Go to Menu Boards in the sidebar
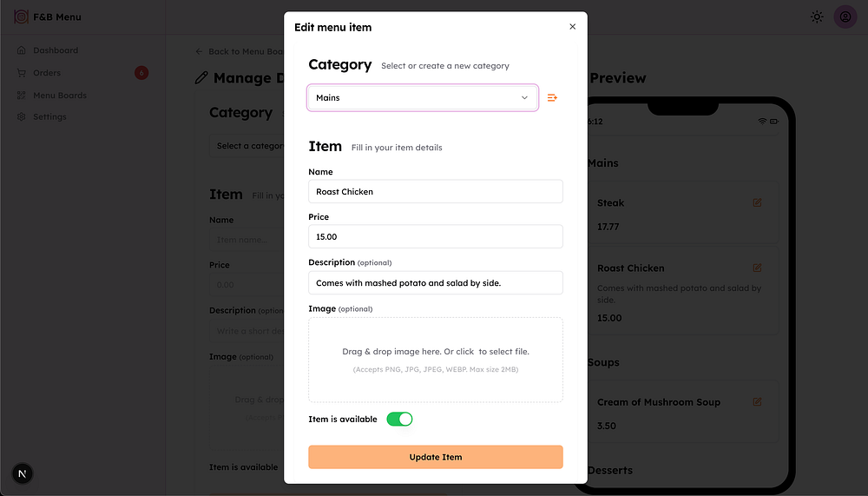 click(59, 96)
